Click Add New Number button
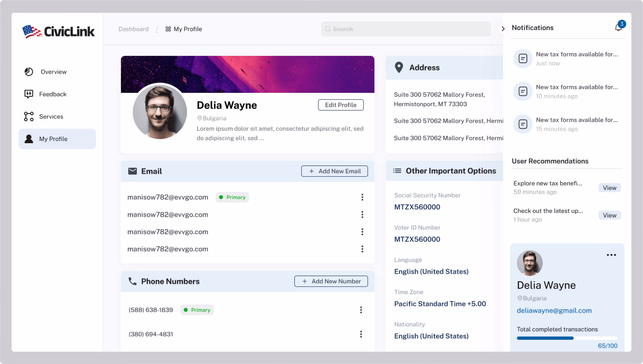643x364 pixels. pyautogui.click(x=331, y=281)
